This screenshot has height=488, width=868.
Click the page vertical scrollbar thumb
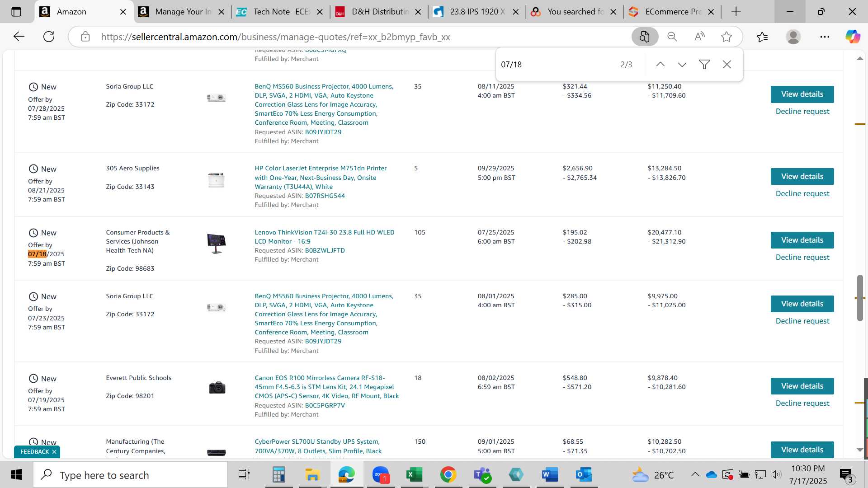860,298
